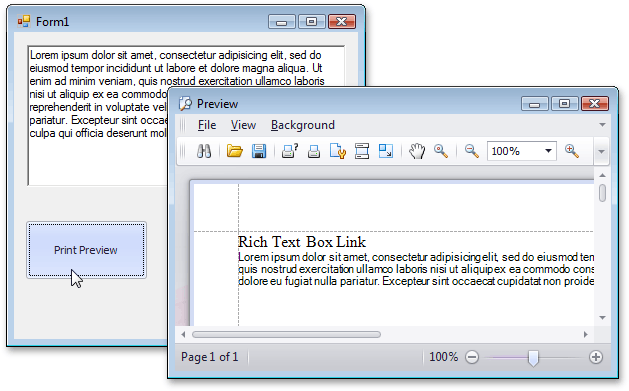
Task: Save the document with the floppy disk icon
Action: [259, 151]
